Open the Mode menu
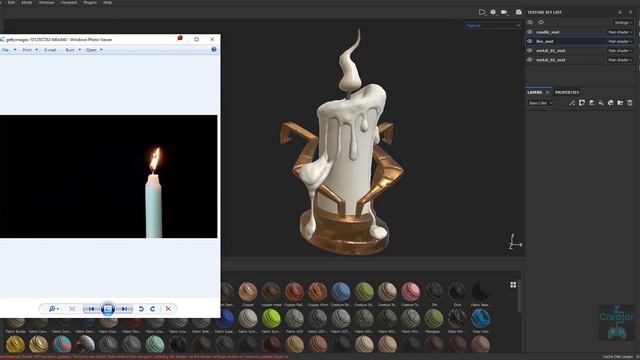Viewport: 640px width, 360px height. [x=27, y=2]
